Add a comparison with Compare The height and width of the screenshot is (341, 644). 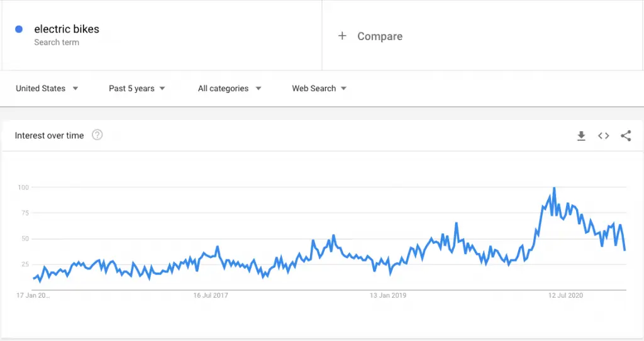click(380, 36)
